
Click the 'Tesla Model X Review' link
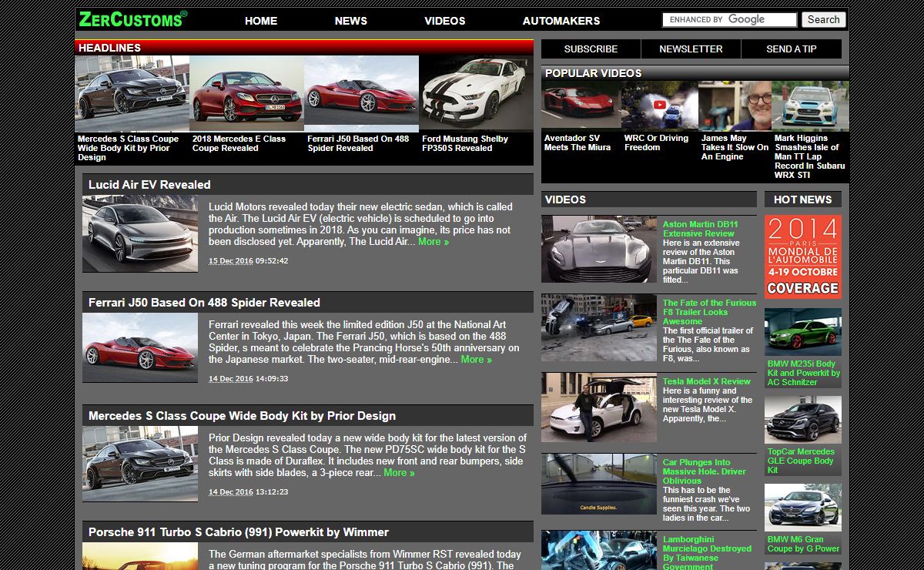tap(706, 381)
